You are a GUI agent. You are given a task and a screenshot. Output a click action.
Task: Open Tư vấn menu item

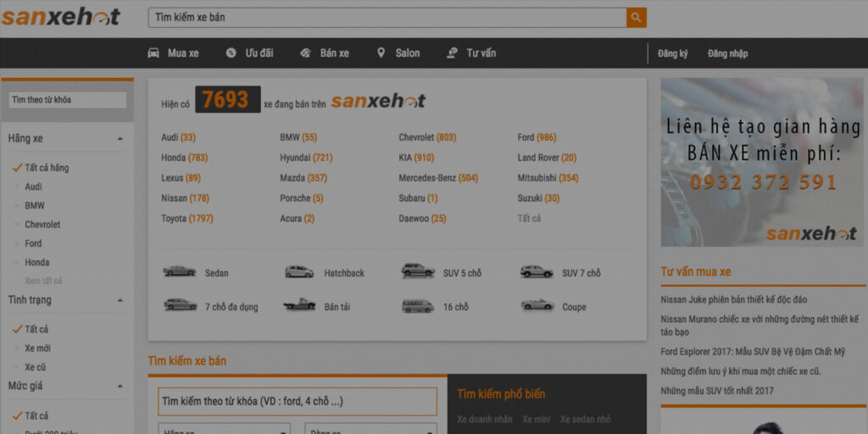[481, 53]
